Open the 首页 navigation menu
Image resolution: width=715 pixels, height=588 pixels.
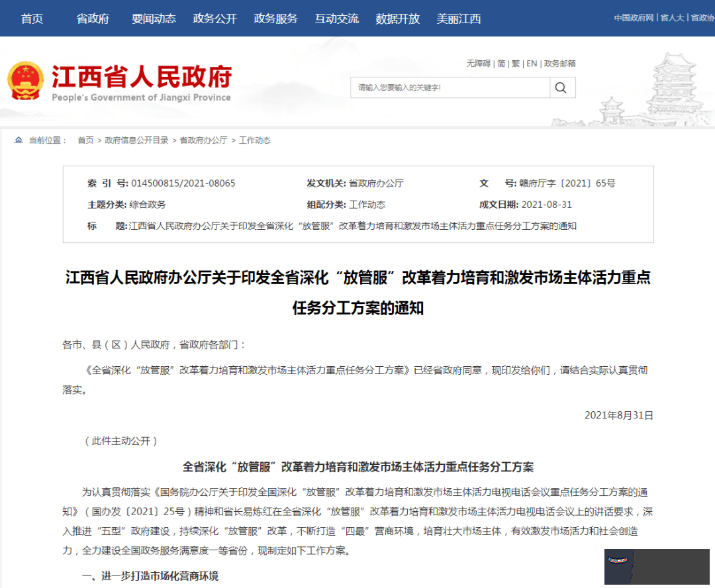tap(32, 19)
